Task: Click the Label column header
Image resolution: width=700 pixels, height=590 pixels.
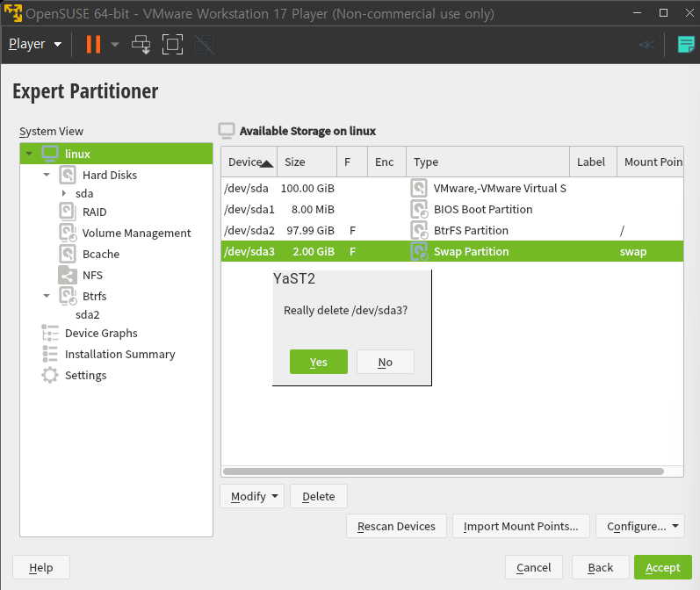Action: point(594,162)
